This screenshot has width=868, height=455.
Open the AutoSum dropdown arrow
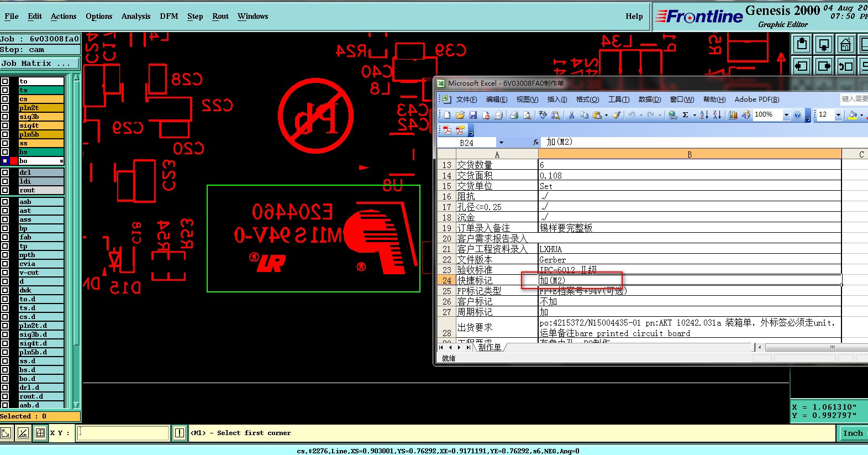point(694,115)
